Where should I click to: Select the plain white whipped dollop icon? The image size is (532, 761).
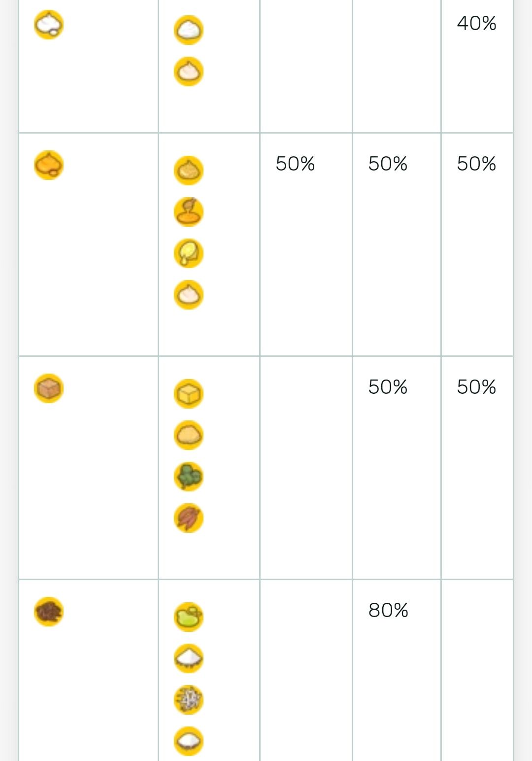[x=189, y=30]
